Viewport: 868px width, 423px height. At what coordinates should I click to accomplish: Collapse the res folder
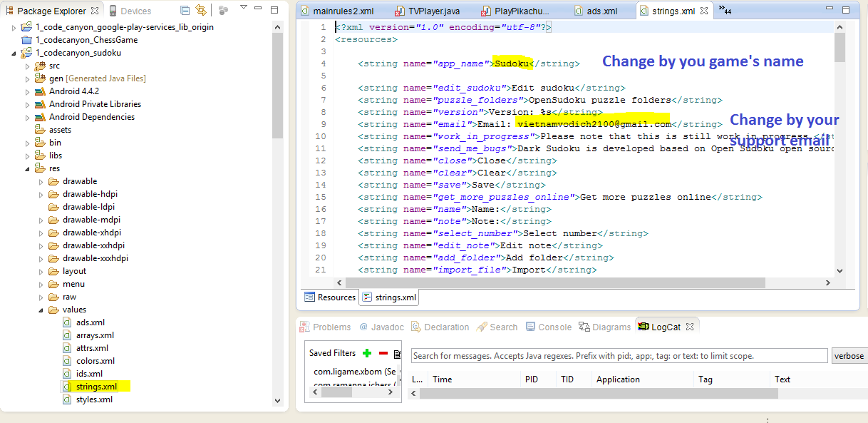(x=28, y=168)
